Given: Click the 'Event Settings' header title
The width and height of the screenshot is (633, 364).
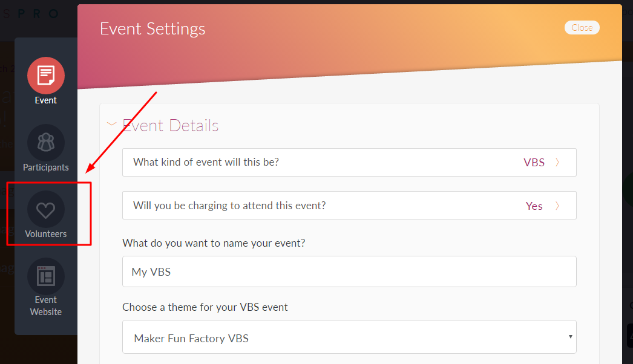Looking at the screenshot, I should pyautogui.click(x=153, y=29).
